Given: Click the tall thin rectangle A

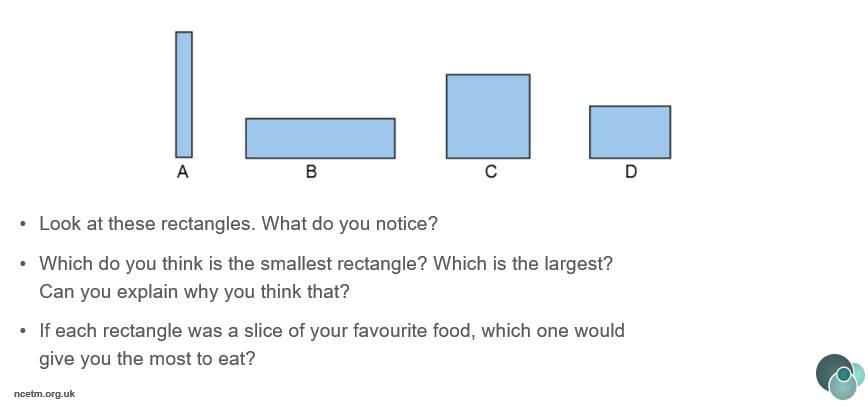Looking at the screenshot, I should click(x=184, y=95).
